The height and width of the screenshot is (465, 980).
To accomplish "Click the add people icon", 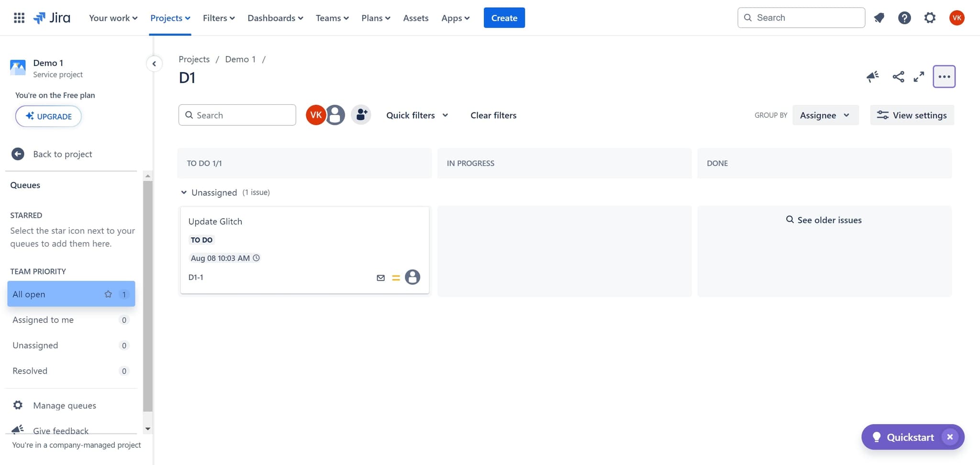I will pos(361,115).
